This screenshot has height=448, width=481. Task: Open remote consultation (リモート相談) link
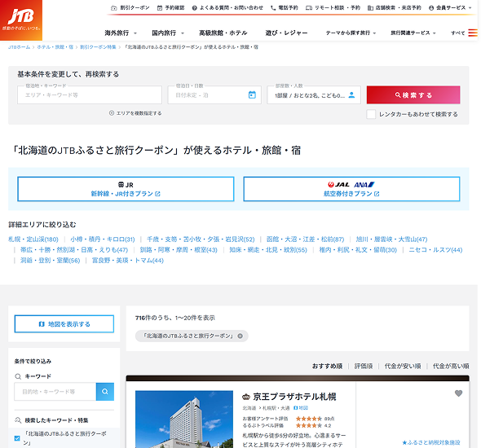click(x=333, y=7)
